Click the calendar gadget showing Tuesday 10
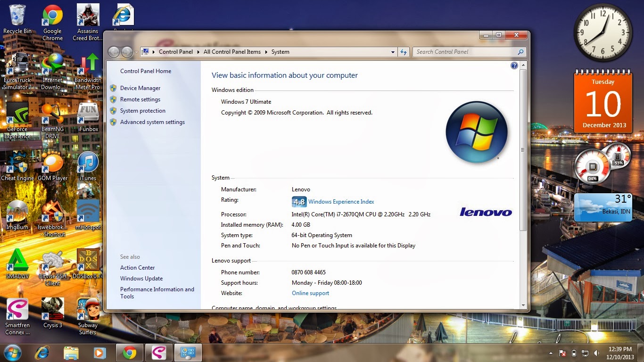 tap(603, 102)
